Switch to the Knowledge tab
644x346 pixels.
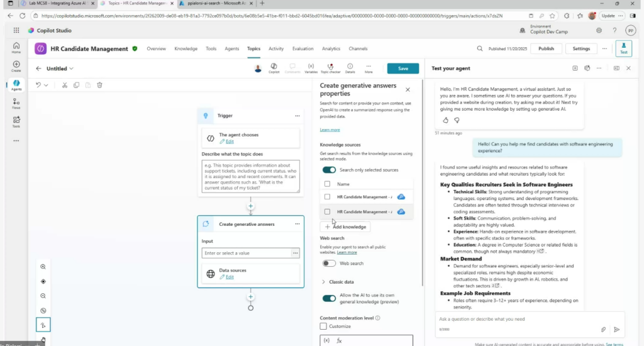pos(186,48)
